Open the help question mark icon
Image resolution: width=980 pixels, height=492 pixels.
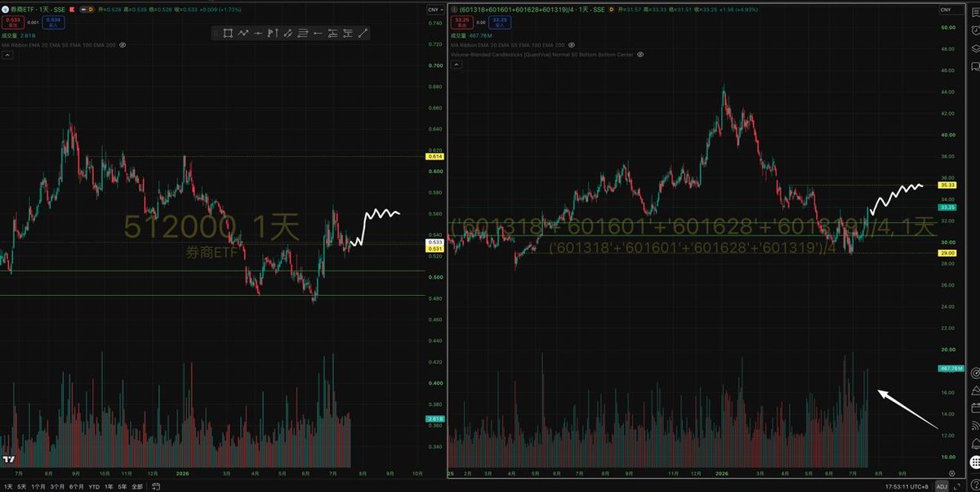tap(974, 485)
